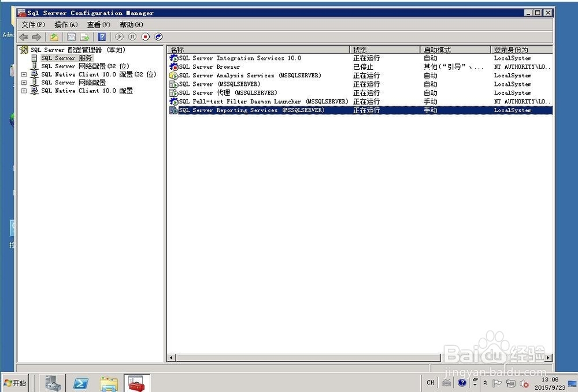The height and width of the screenshot is (392, 578).
Task: Select root node SQL Server 配置管理器 (本地)
Action: pyautogui.click(x=78, y=50)
